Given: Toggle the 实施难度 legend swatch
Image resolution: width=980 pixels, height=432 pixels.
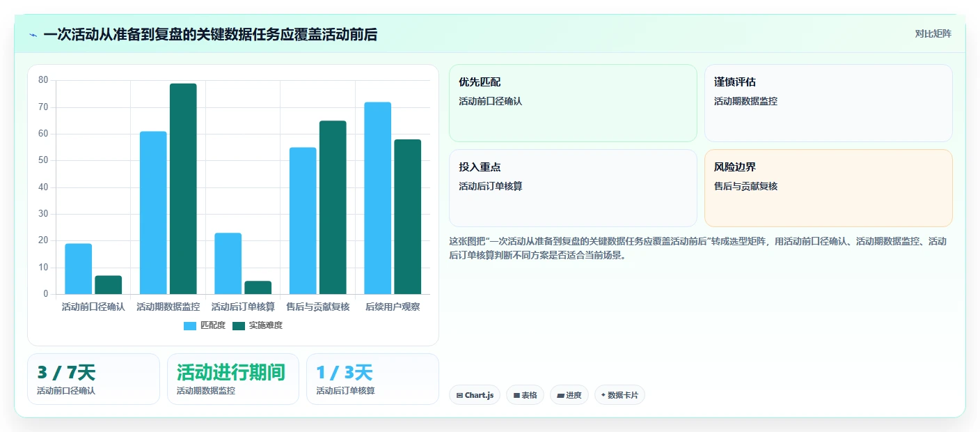Looking at the screenshot, I should [239, 325].
